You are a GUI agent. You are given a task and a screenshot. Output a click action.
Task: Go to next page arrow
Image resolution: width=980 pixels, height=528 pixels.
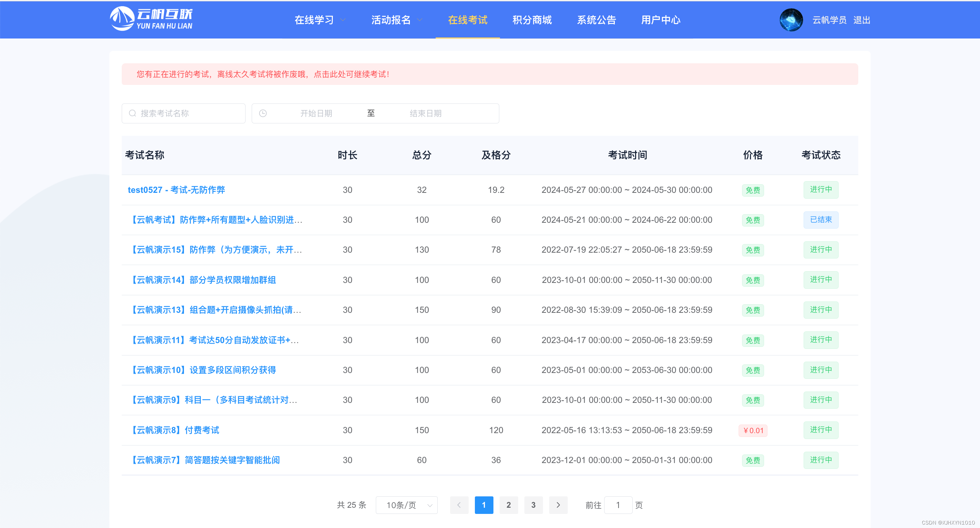tap(558, 505)
